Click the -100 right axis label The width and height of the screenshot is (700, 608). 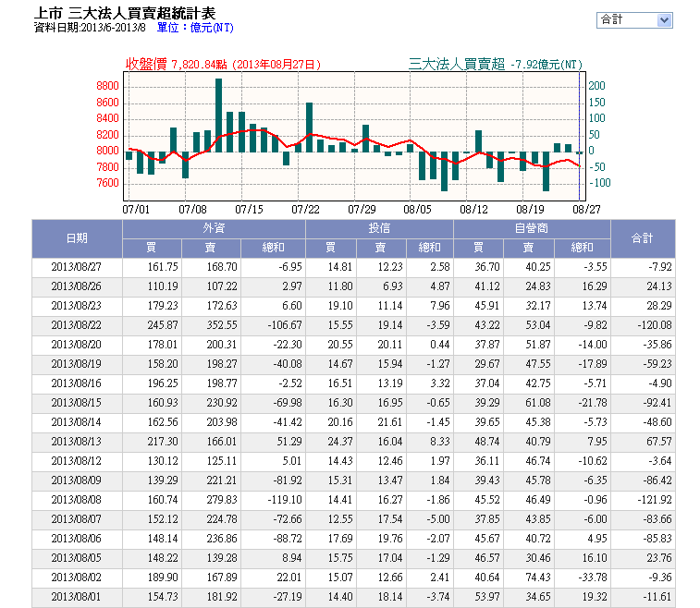(599, 183)
